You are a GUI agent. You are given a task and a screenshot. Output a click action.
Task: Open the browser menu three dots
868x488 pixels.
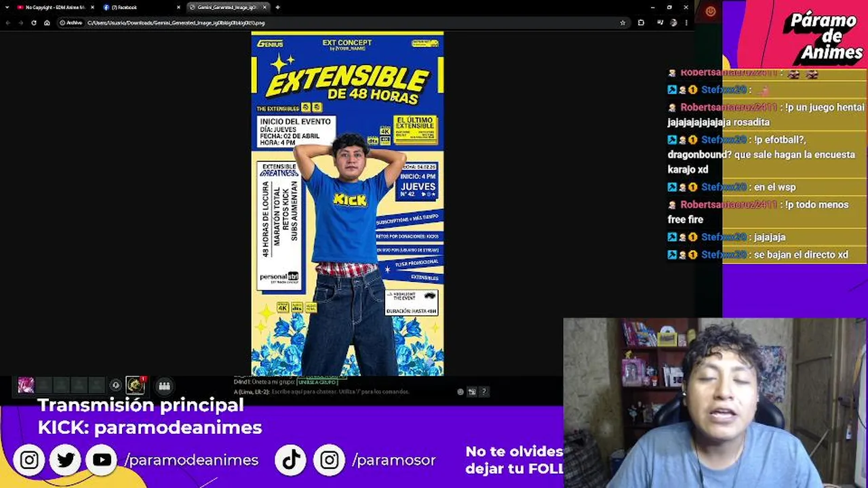tap(686, 22)
